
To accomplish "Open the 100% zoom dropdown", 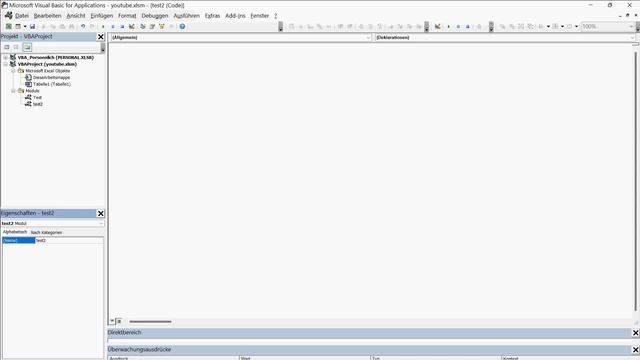I will 631,27.
